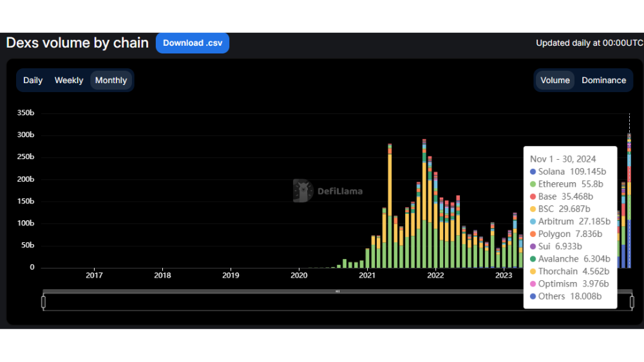This screenshot has height=362, width=644.
Task: Click the Thorchain yellow dot in tooltip
Action: pos(533,272)
